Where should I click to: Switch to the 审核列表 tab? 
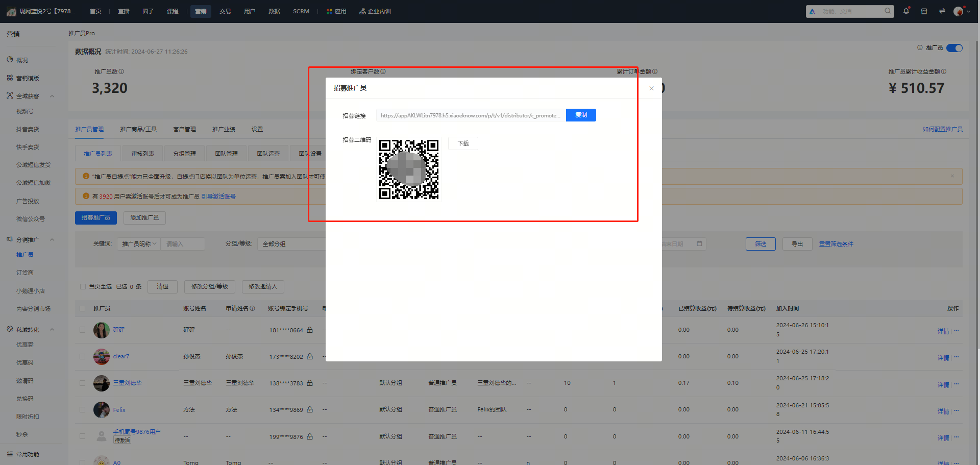tap(143, 154)
